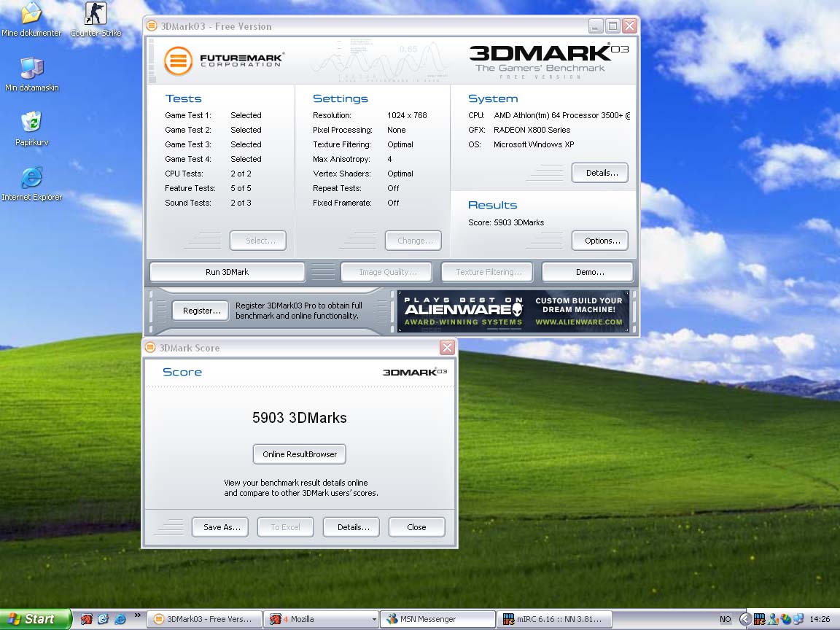This screenshot has height=630, width=840.
Task: Click the Feature Tests 5 of 5 value
Action: click(x=241, y=188)
